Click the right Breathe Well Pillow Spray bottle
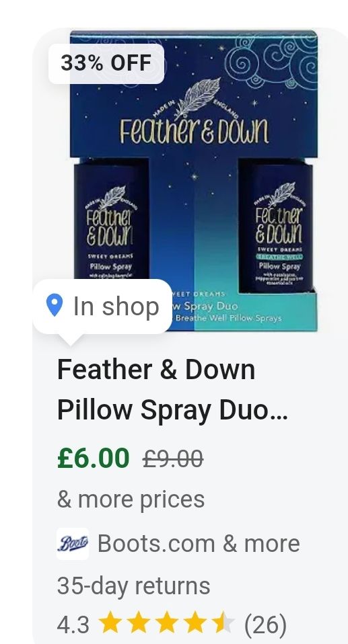Image resolution: width=348 pixels, height=644 pixels. [276, 225]
